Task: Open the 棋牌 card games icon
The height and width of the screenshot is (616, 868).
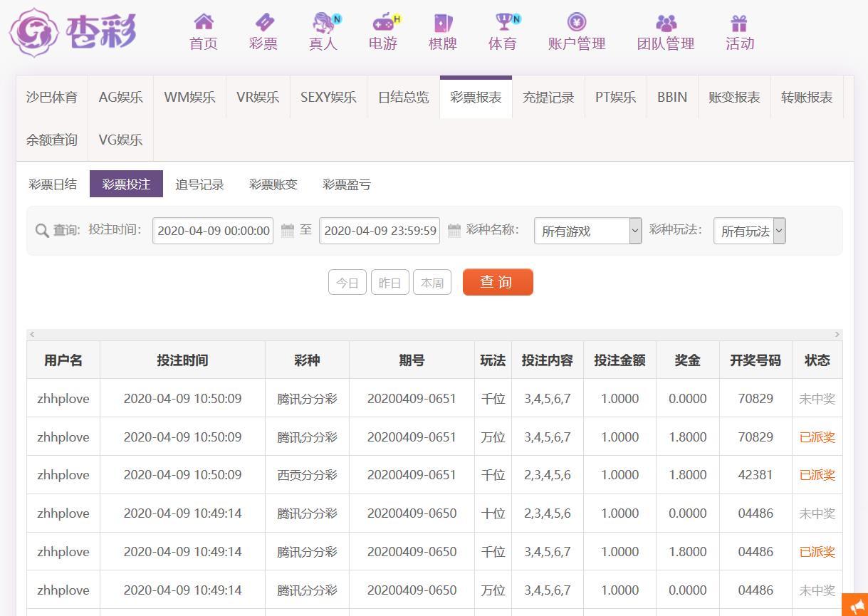Action: (x=442, y=23)
